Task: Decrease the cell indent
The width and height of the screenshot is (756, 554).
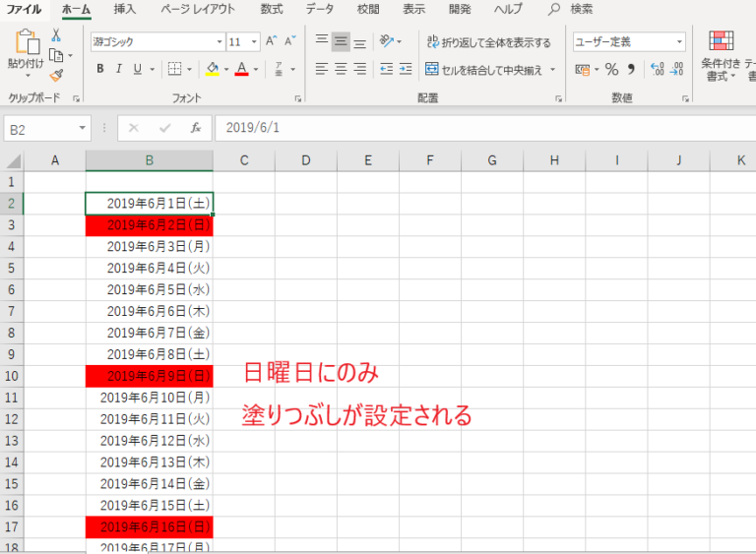Action: [387, 69]
